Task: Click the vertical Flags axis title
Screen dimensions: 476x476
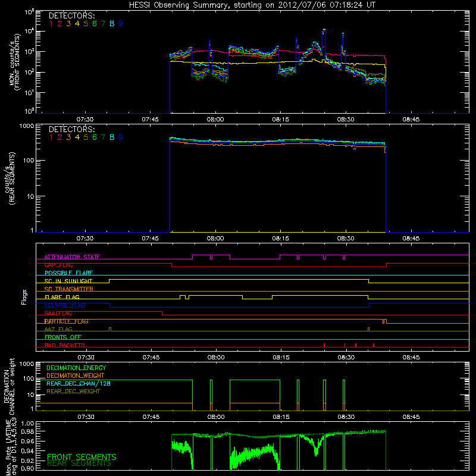Action: [x=24, y=297]
